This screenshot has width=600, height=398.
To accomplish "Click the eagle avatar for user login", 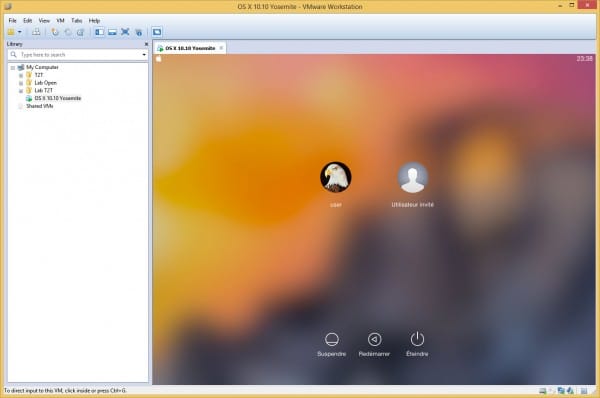I will click(x=336, y=177).
